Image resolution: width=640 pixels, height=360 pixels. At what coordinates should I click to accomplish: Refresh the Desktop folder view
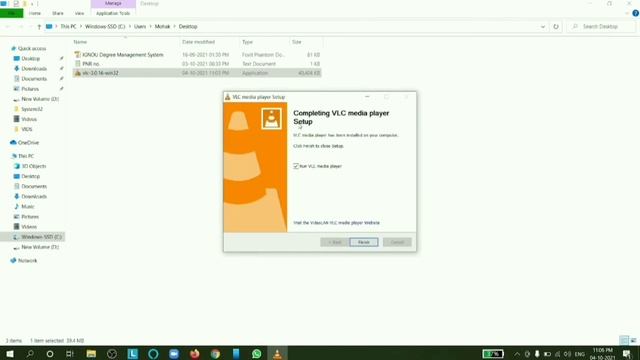click(556, 27)
